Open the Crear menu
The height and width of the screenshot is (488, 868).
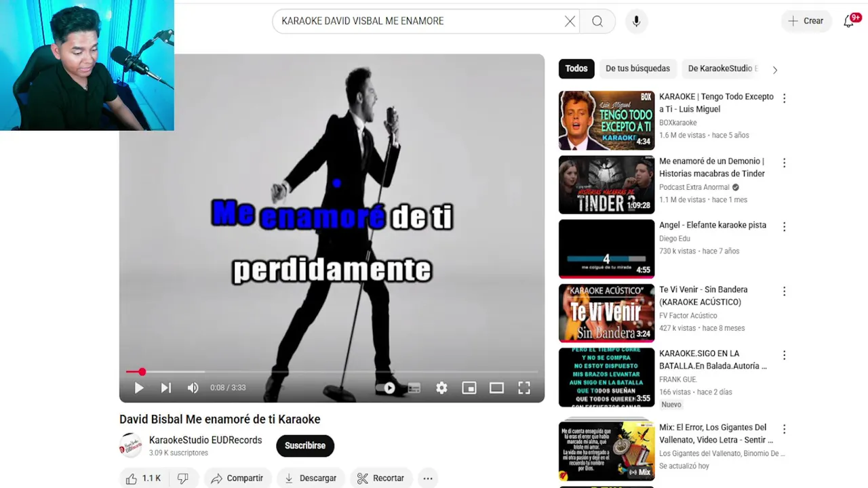click(806, 21)
